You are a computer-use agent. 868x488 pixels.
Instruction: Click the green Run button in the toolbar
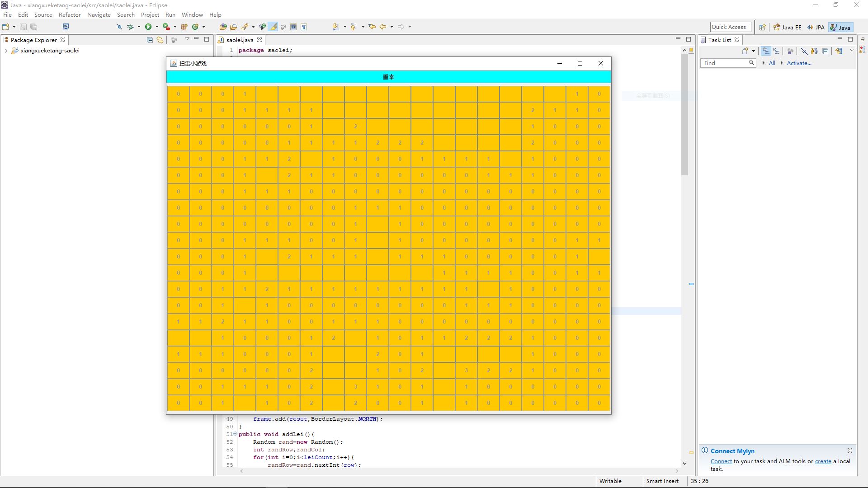point(148,27)
